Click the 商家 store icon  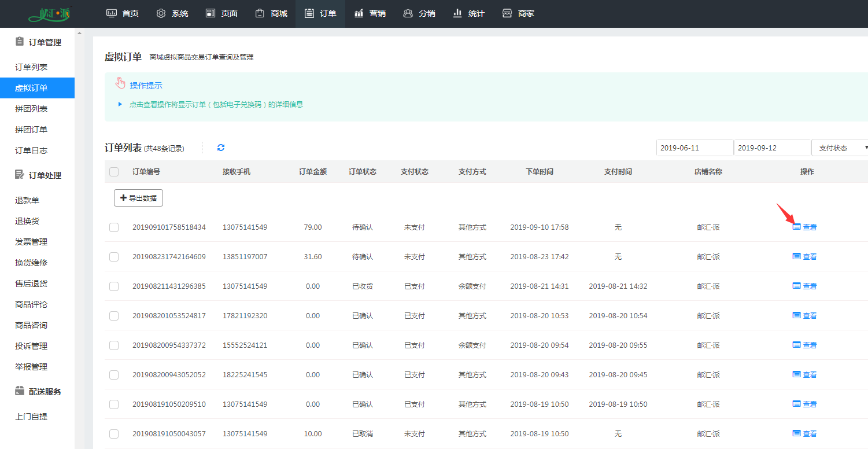[x=507, y=13]
